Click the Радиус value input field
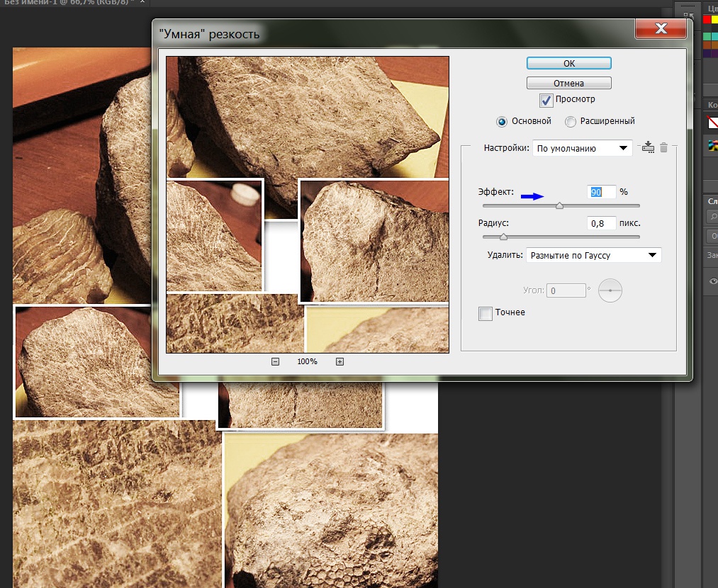Viewport: 718px width, 588px height. [601, 223]
